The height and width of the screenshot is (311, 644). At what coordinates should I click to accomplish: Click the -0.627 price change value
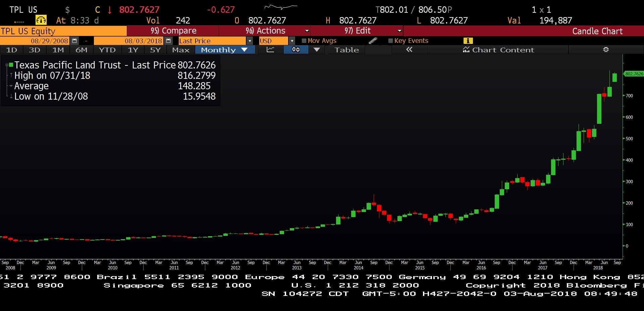[x=221, y=9]
